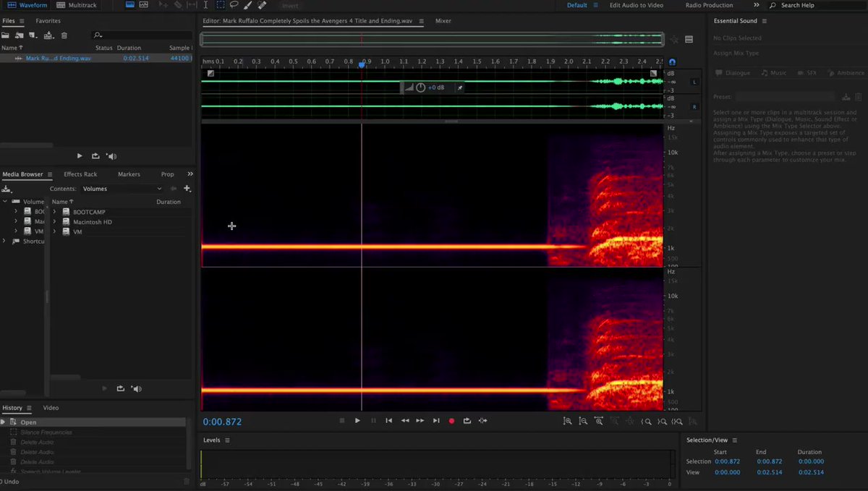The image size is (868, 491).
Task: Expand the Macintosh HD volume
Action: [x=54, y=222]
